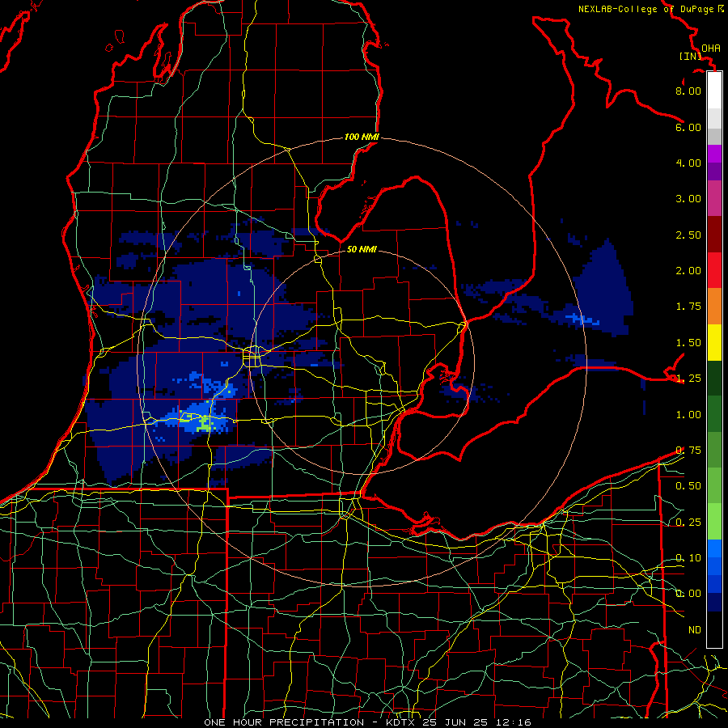Click the 0.50 legend value
The height and width of the screenshot is (728, 728).
[688, 486]
